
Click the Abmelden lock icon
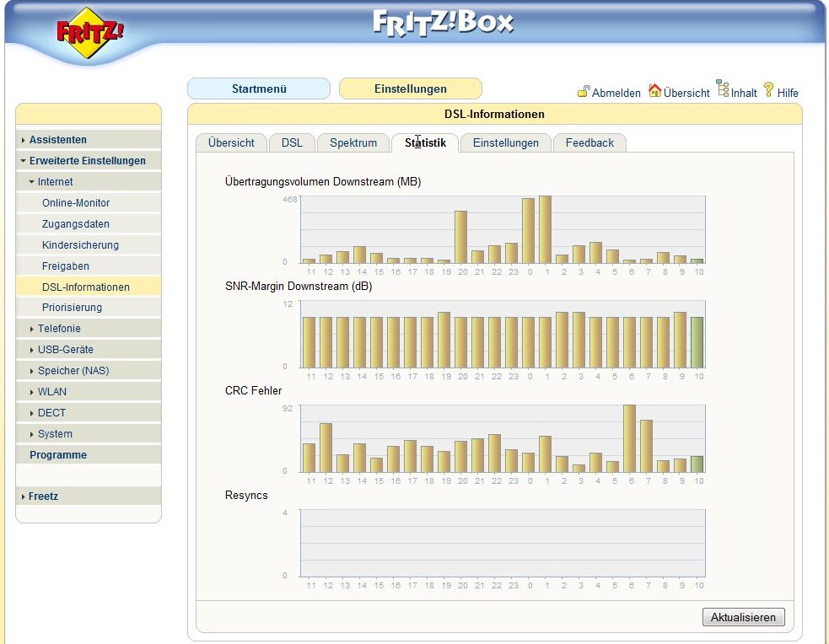click(583, 91)
